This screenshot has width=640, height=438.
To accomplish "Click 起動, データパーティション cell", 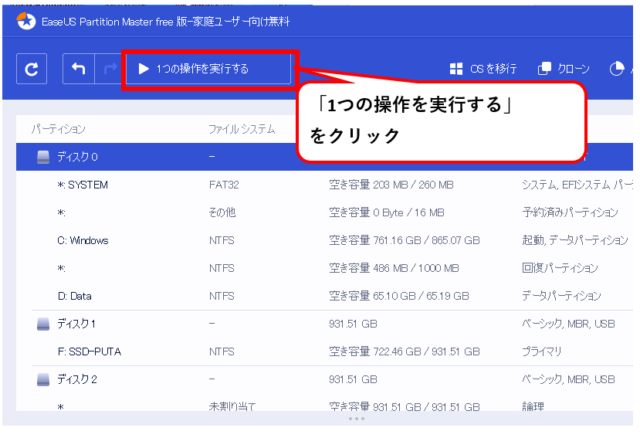I will click(x=575, y=240).
